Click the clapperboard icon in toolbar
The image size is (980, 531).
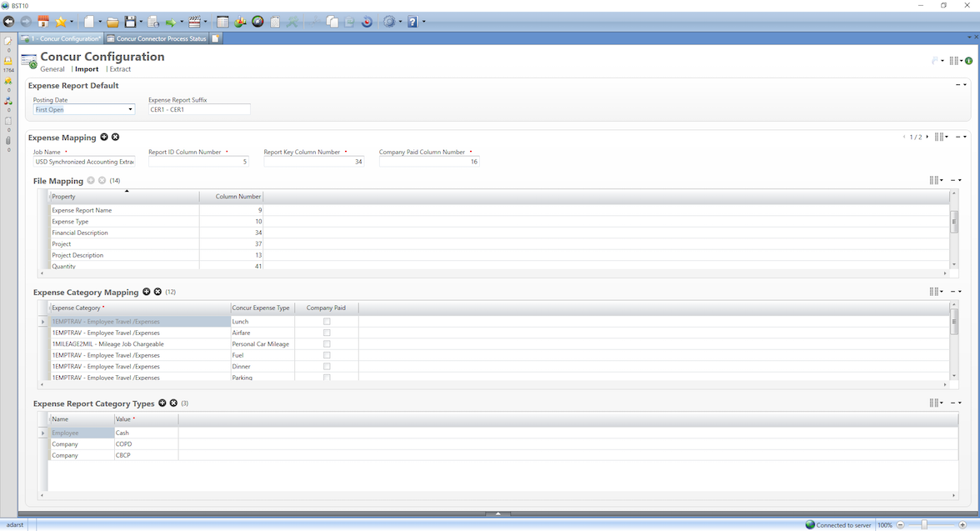tap(194, 22)
